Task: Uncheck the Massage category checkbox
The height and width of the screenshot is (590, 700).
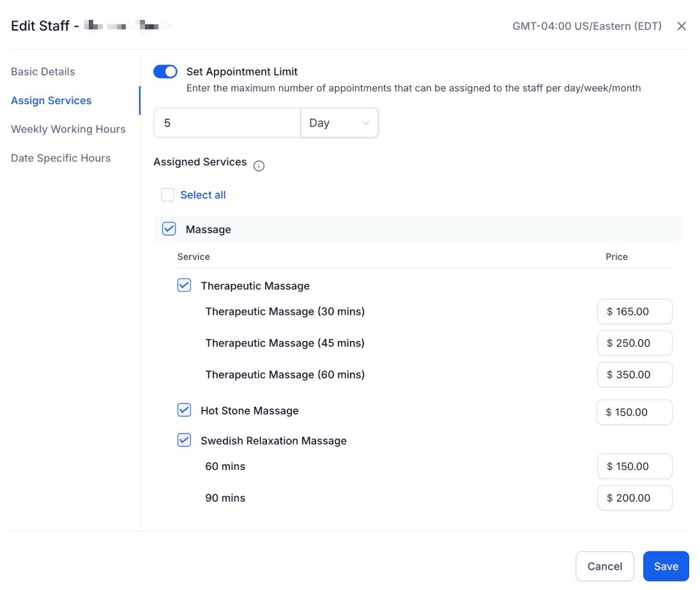Action: click(169, 229)
